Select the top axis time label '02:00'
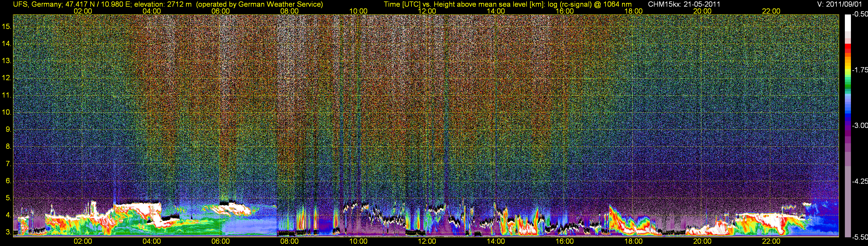Image resolution: width=868 pixels, height=246 pixels. click(83, 11)
